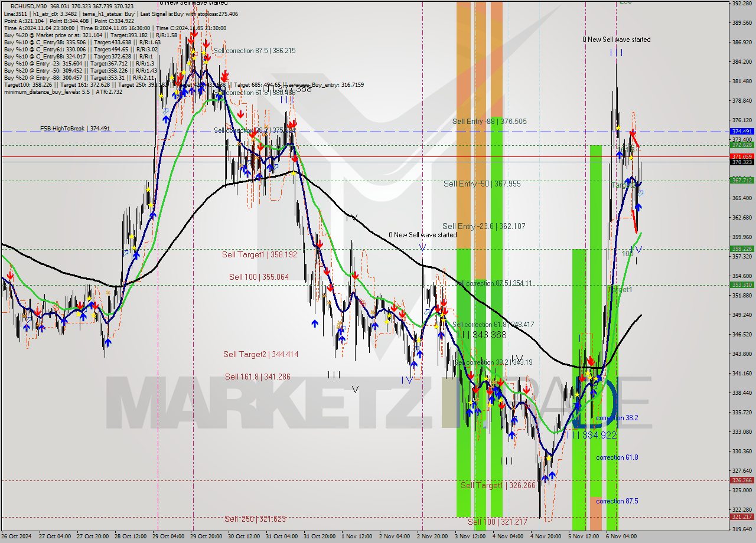The width and height of the screenshot is (756, 543).
Task: Select the 'Sell Entry -23.6 | 362.107' label
Action: click(484, 226)
